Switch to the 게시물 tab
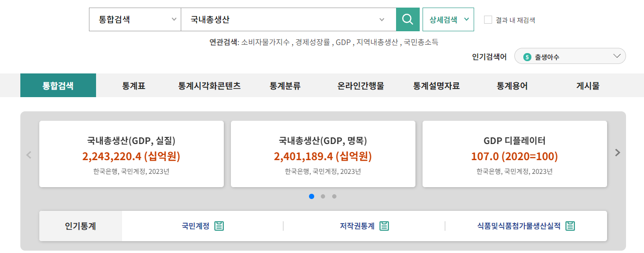 coord(588,85)
